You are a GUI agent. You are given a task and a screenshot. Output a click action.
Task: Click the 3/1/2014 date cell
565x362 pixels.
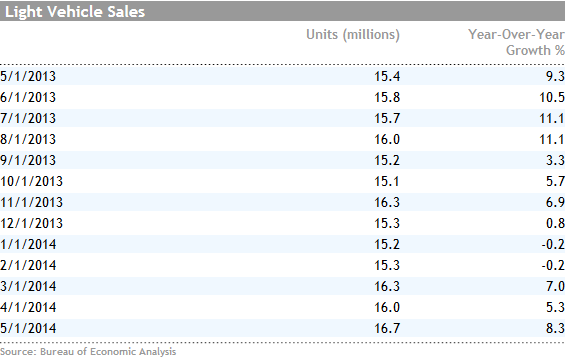point(28,286)
